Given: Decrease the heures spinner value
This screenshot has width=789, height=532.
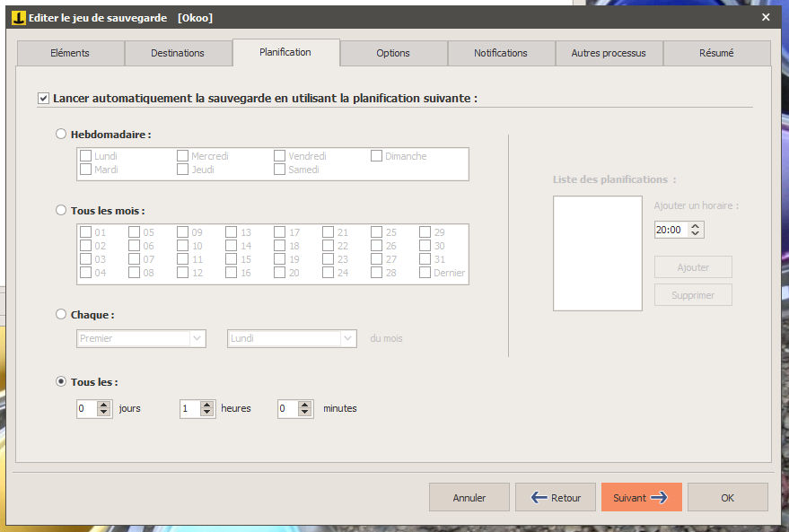Looking at the screenshot, I should coord(207,413).
